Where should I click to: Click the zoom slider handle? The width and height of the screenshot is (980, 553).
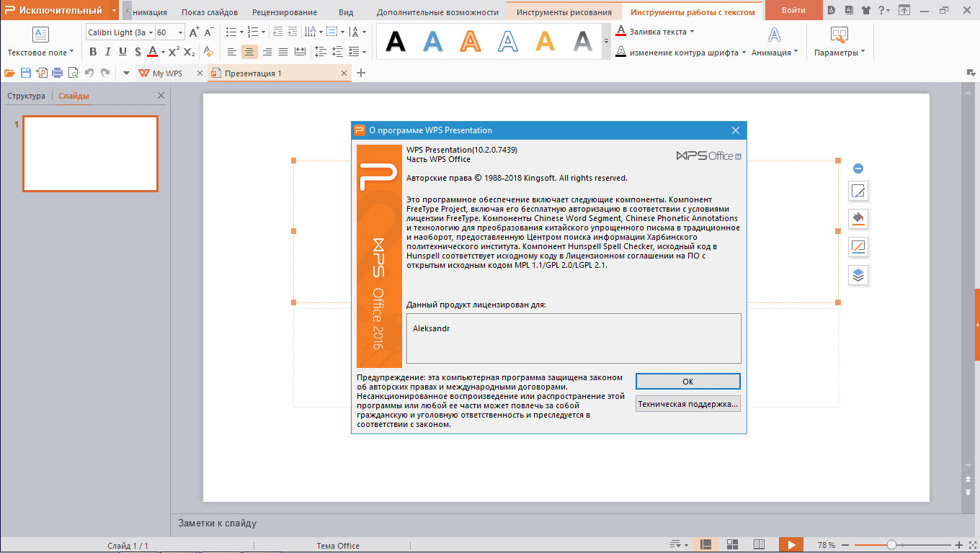click(x=891, y=545)
